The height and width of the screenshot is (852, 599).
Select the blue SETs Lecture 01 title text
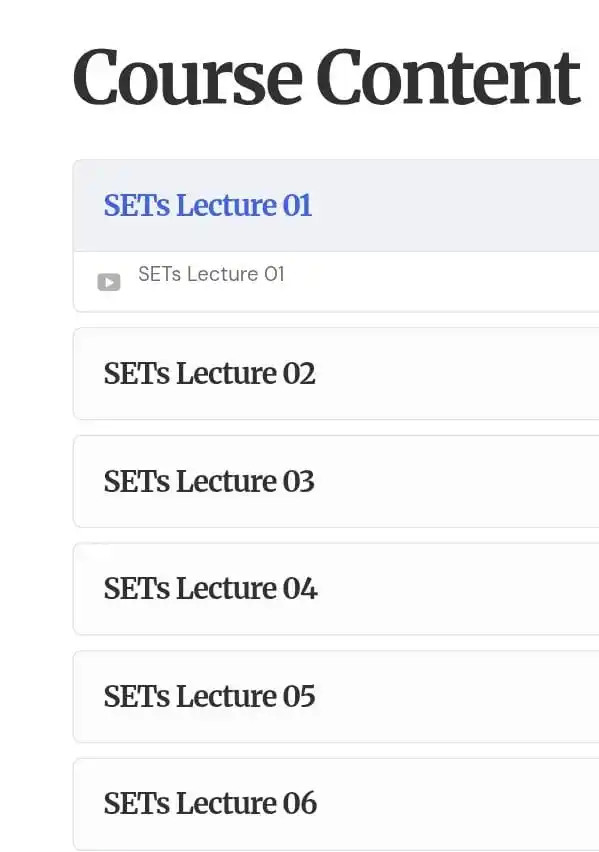(208, 205)
